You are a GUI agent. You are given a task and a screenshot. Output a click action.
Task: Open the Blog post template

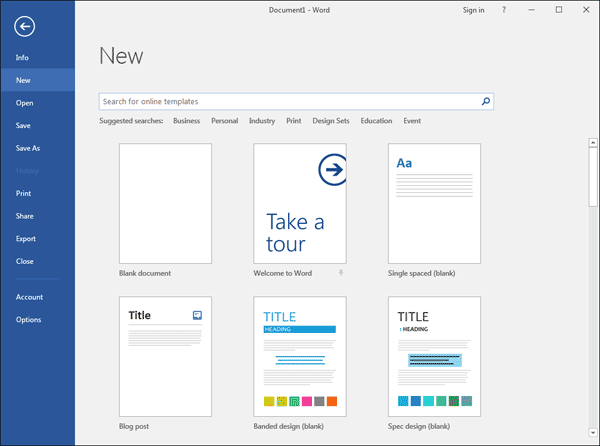pos(165,356)
